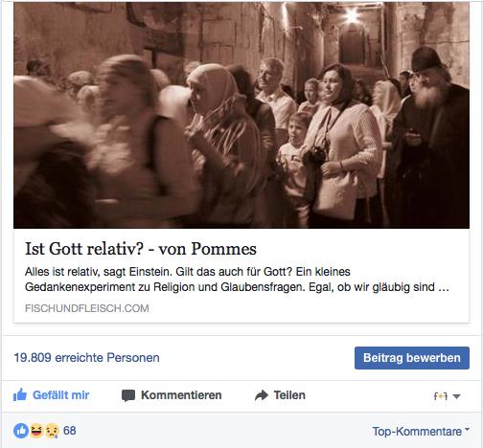Click the crying Sad reaction emoji
Image resolution: width=483 pixels, height=448 pixels.
pyautogui.click(x=52, y=431)
